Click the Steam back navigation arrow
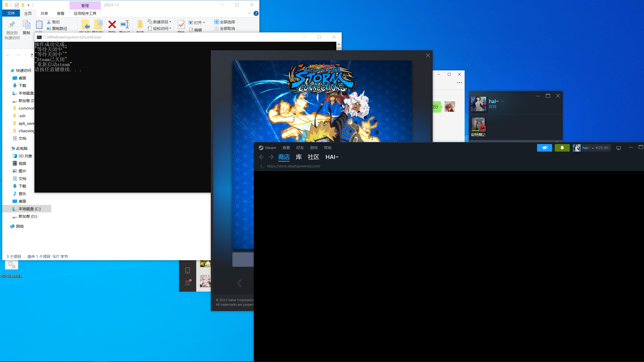 261,157
